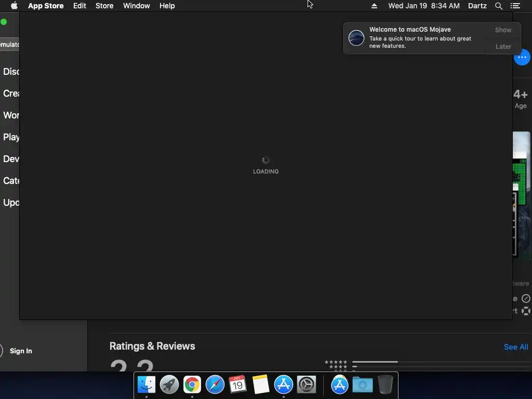Open the second App Store icon in Dock
This screenshot has width=532, height=399.
click(340, 385)
